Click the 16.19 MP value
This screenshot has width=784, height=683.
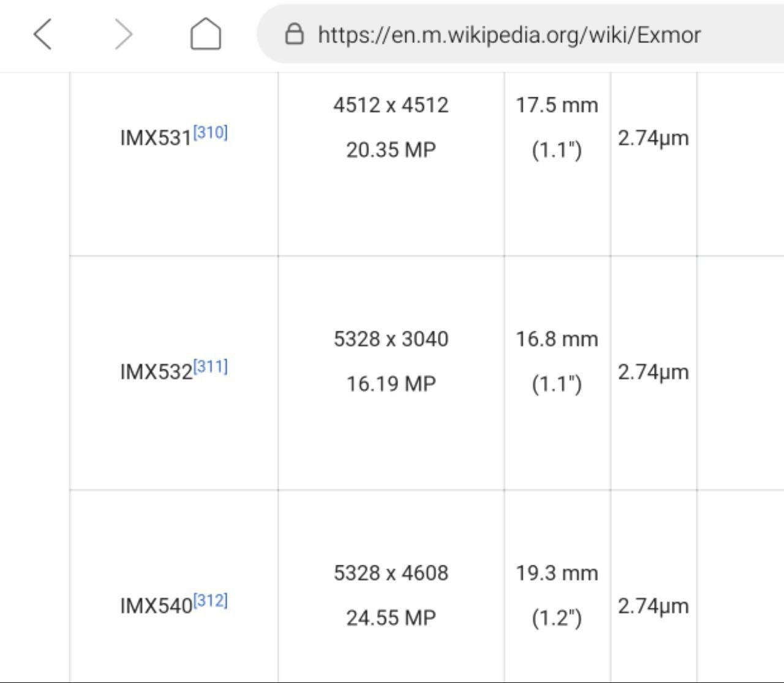391,383
